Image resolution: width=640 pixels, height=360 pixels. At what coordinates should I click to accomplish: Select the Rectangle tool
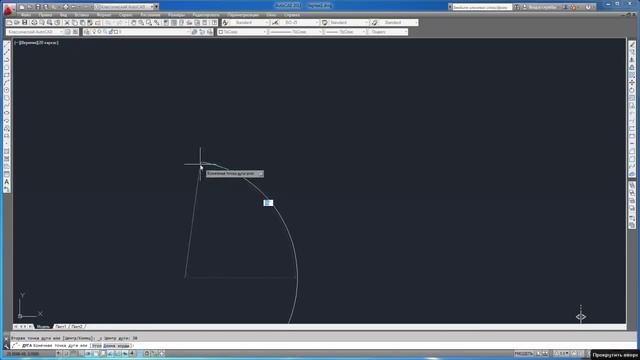point(7,76)
